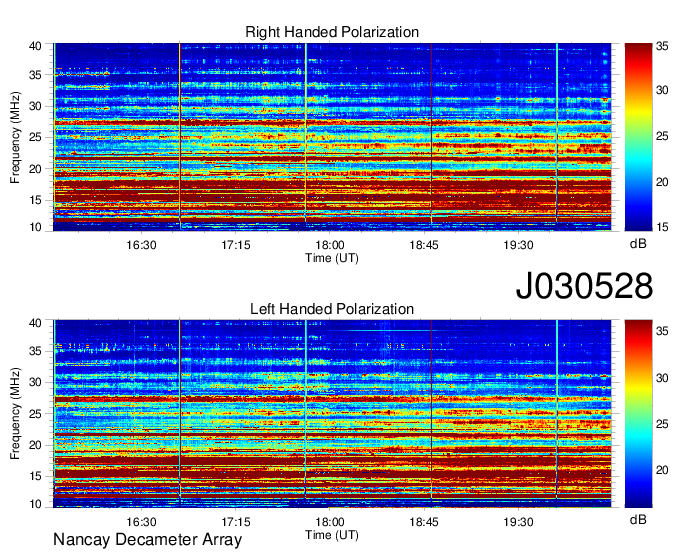Click the 30 MHz tick of Right Handed plot
680x552 pixels.
(35, 106)
